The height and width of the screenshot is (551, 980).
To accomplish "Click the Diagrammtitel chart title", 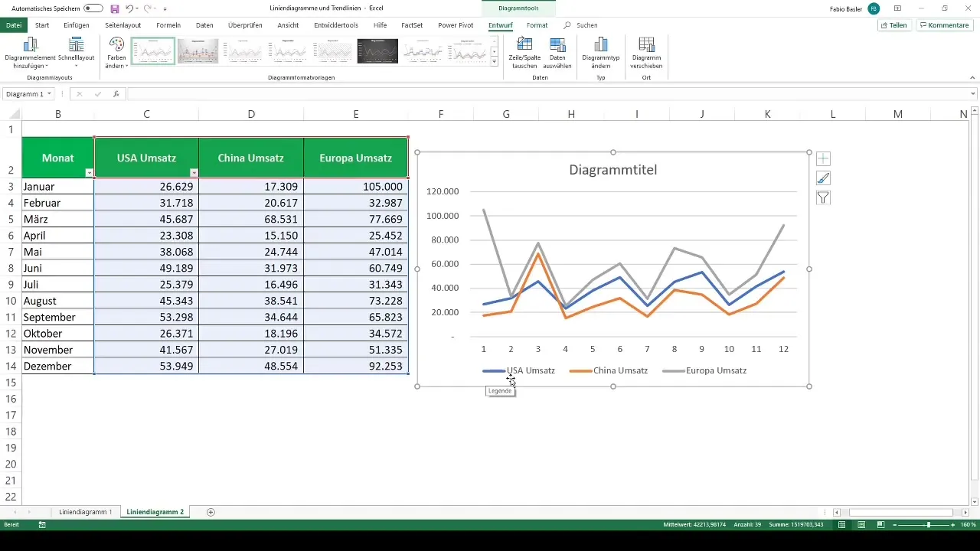I will coord(613,170).
